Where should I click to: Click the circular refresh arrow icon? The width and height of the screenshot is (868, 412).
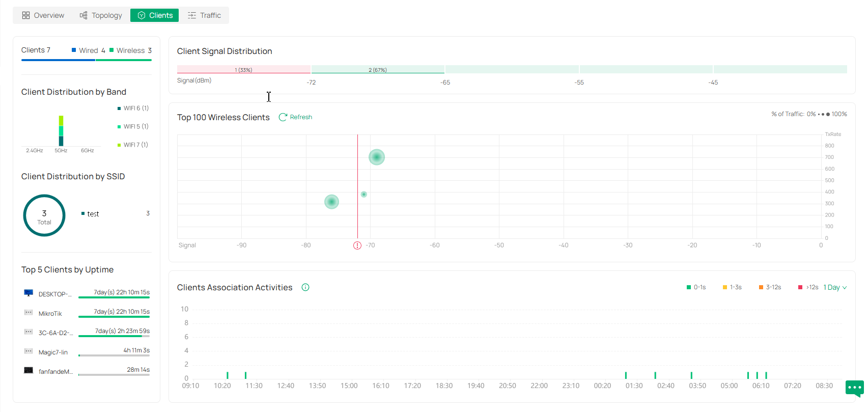coord(283,117)
